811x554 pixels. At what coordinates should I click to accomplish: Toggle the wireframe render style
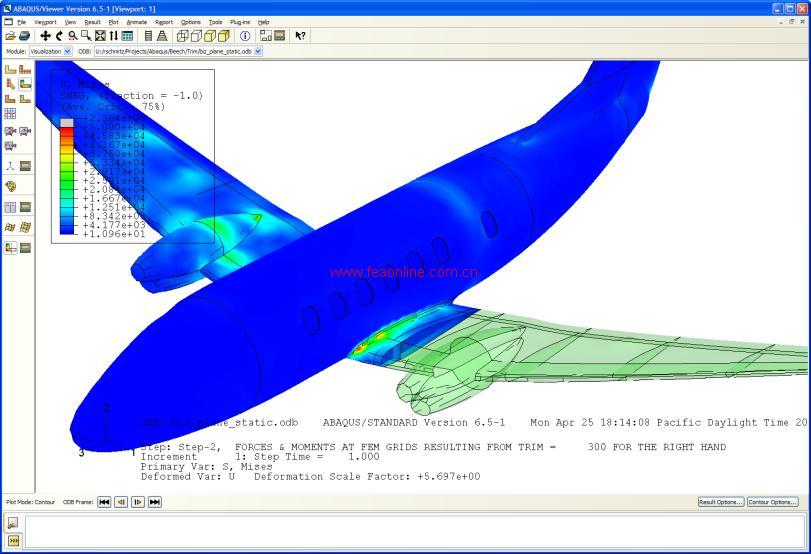coord(182,35)
